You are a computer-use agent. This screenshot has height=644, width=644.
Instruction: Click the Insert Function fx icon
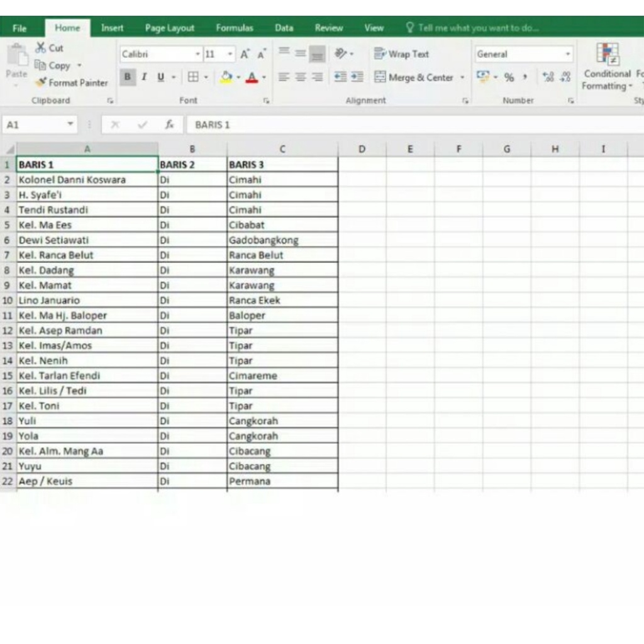tap(169, 125)
